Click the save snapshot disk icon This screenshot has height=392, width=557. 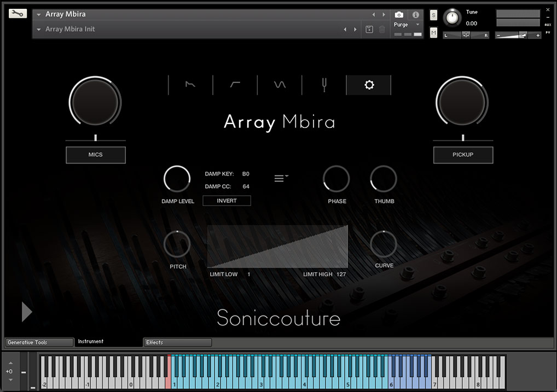pyautogui.click(x=369, y=30)
